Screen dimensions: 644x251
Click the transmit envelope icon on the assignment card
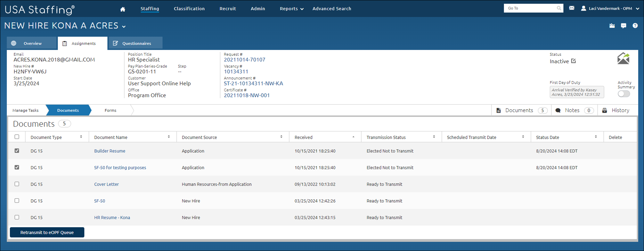[623, 58]
